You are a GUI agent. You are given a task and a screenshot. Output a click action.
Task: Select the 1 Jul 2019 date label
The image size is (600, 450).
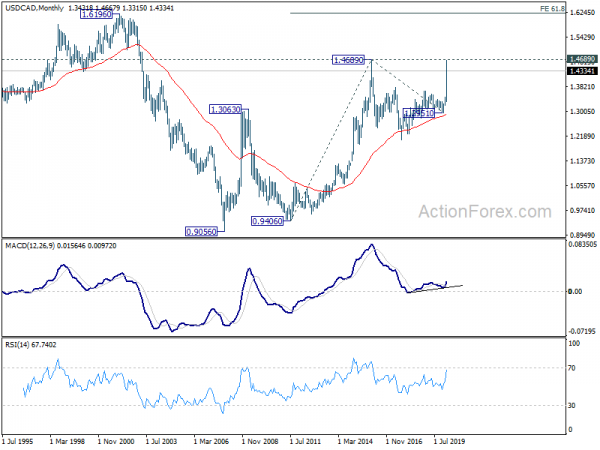click(x=449, y=442)
